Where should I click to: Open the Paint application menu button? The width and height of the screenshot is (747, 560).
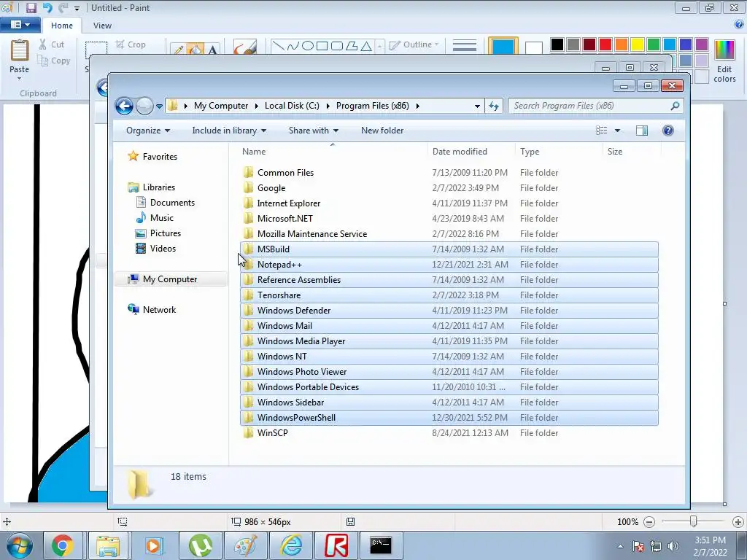pos(20,25)
